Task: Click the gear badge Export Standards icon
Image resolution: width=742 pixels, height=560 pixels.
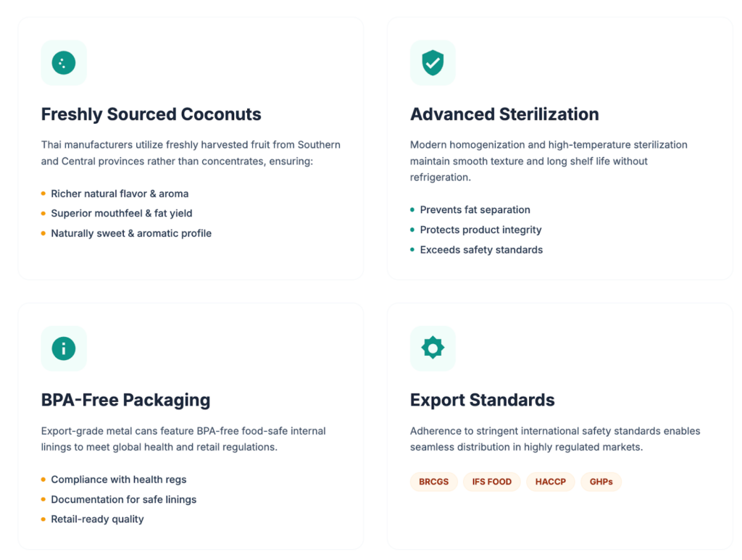Action: pos(433,348)
